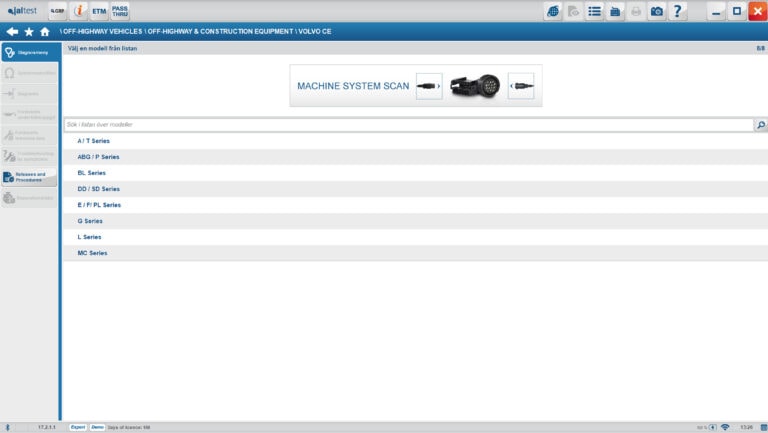The height and width of the screenshot is (433, 768).
Task: Focus the model list search field
Action: pyautogui.click(x=409, y=125)
